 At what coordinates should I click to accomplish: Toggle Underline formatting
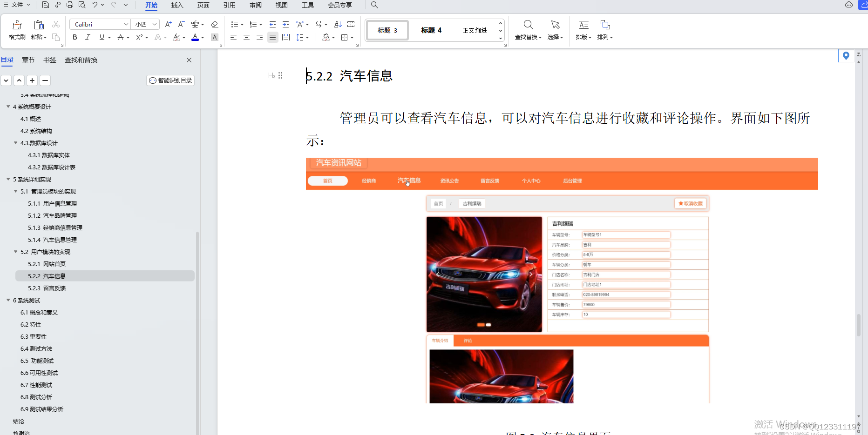tap(102, 37)
